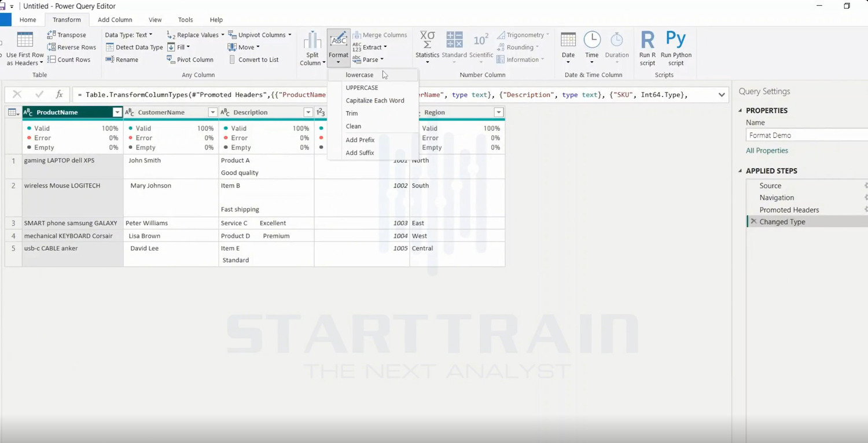This screenshot has width=868, height=443.
Task: Choose Capitalize Each Word option
Action: [x=372, y=100]
